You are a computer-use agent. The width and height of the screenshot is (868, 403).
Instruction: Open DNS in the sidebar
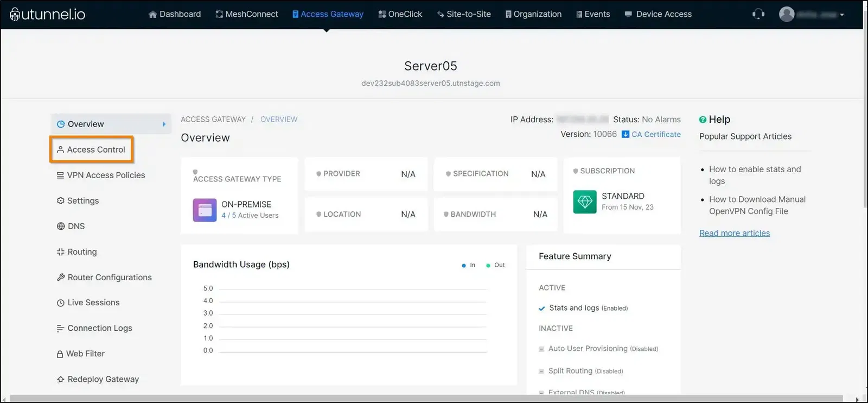pos(71,226)
